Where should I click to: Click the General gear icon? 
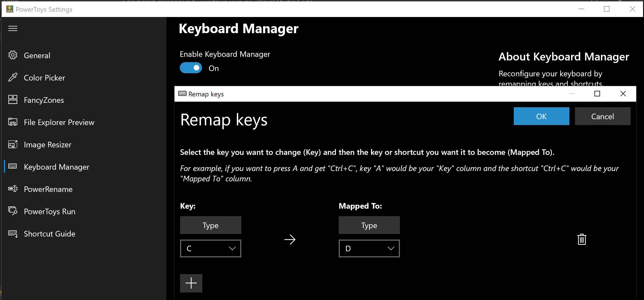pyautogui.click(x=13, y=55)
